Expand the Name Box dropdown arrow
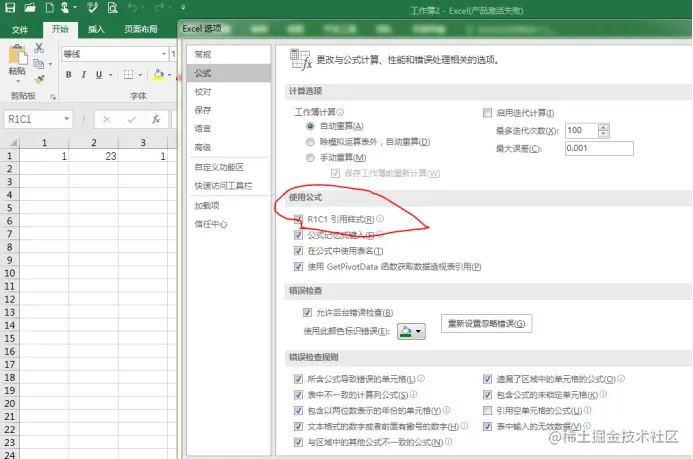693x459 pixels. (x=66, y=119)
